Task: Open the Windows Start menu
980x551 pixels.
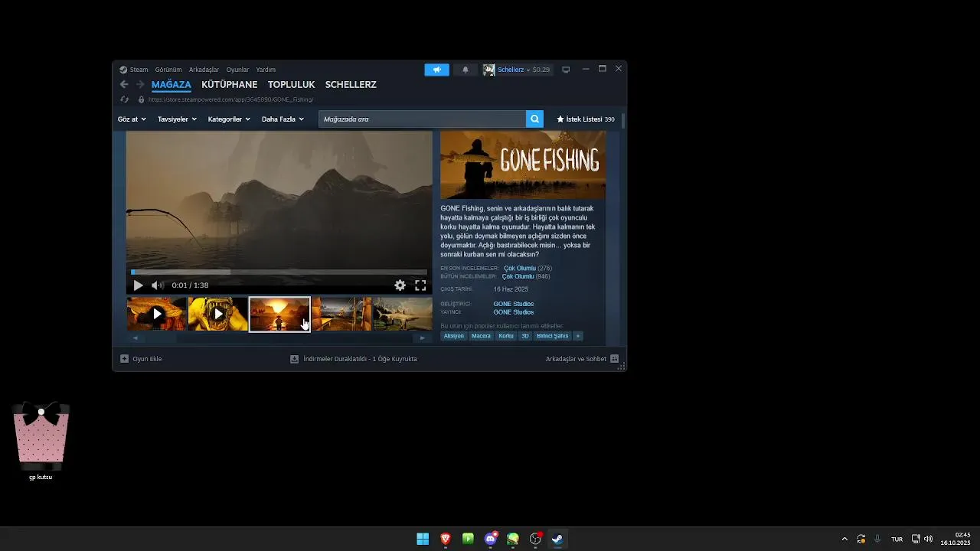Action: tap(423, 539)
